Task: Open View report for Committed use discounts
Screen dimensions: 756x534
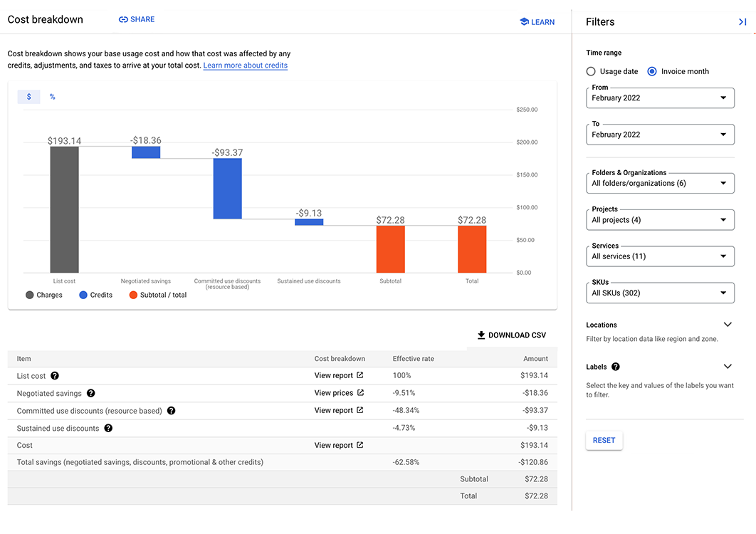Action: [x=338, y=410]
